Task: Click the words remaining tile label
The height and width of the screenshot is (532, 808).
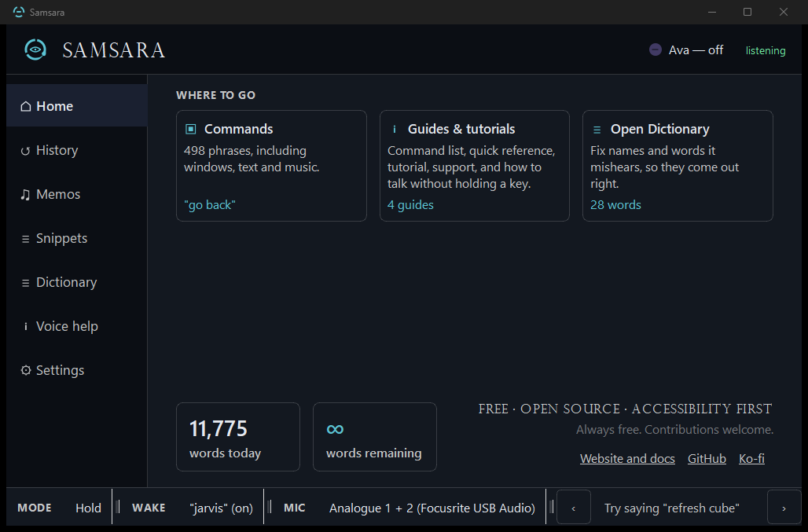Action: (x=373, y=453)
